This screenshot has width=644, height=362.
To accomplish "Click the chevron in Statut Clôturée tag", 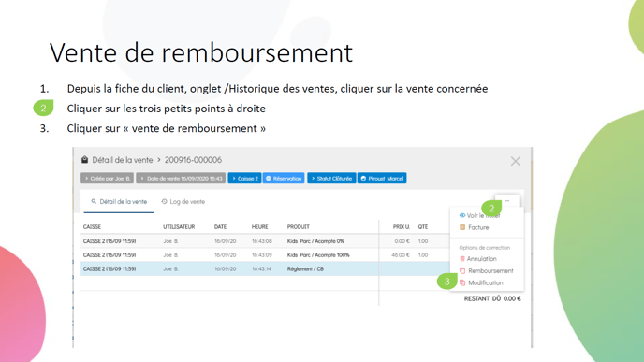I will tap(313, 178).
